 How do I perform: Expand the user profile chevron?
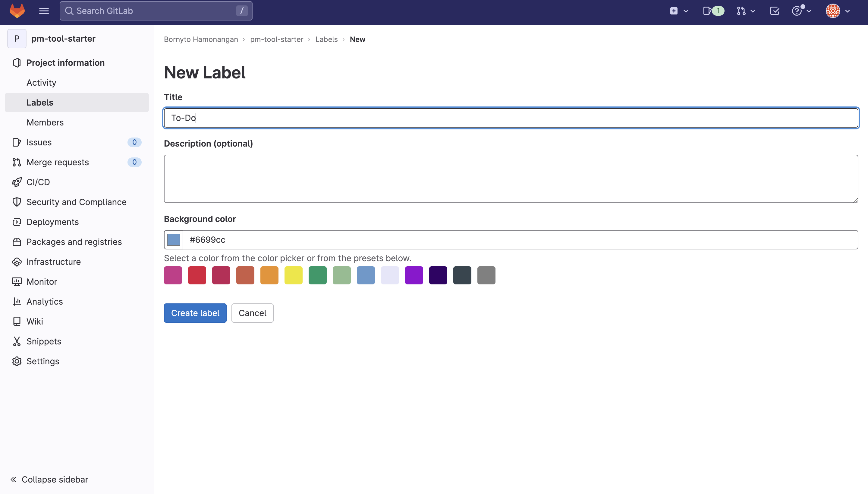click(848, 11)
